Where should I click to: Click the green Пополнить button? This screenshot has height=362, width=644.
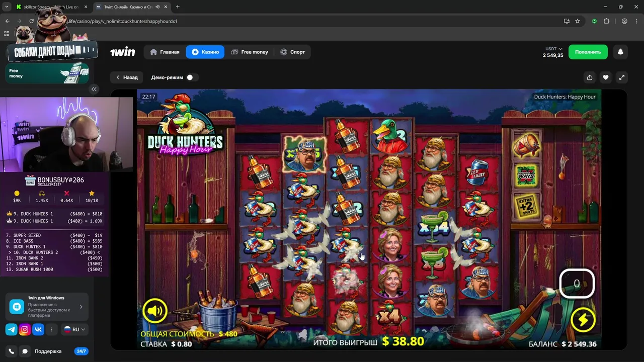588,52
